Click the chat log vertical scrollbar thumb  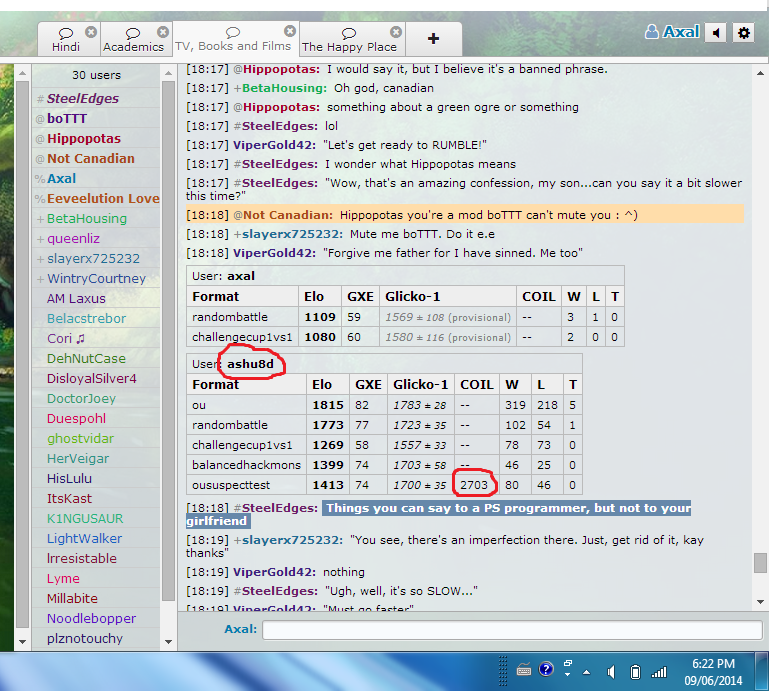tap(760, 563)
